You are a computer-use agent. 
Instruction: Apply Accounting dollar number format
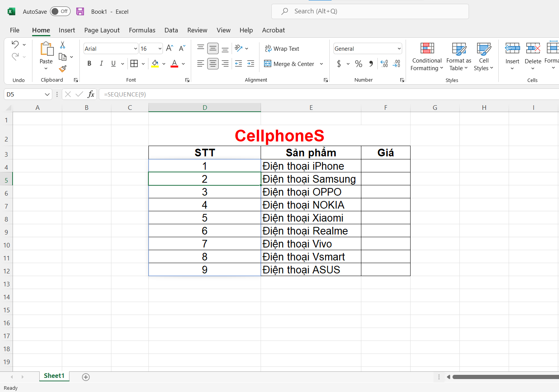point(339,64)
